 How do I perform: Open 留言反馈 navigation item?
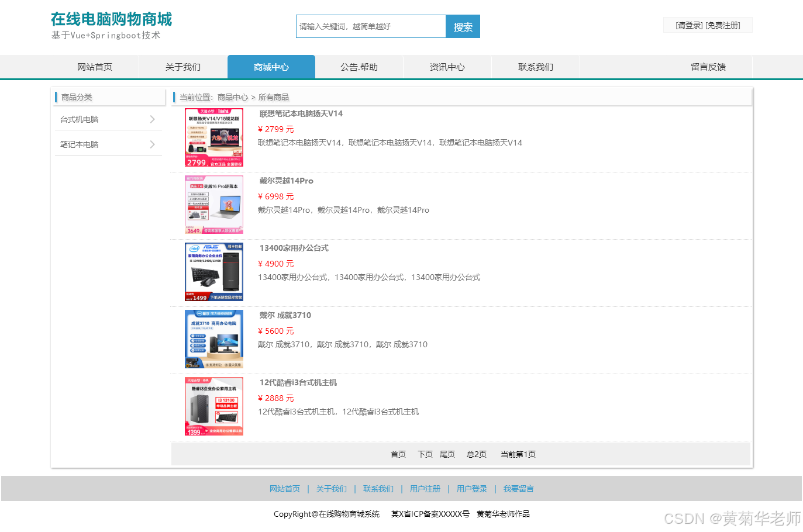(708, 67)
